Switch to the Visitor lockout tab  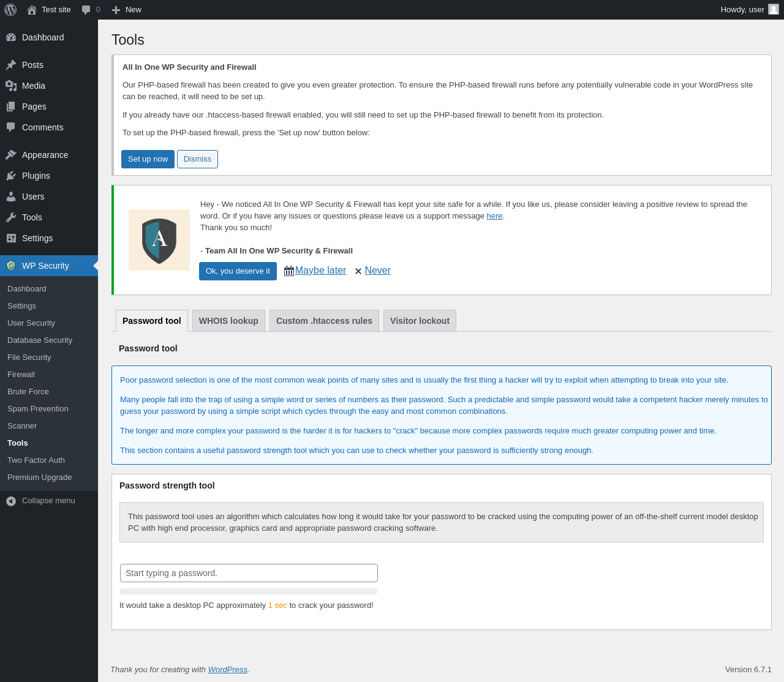pos(420,321)
